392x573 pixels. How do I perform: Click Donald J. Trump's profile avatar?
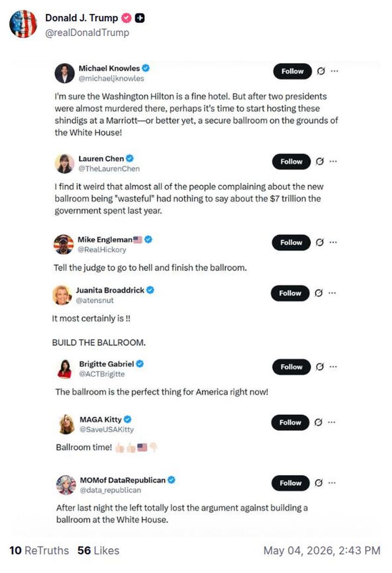tap(23, 24)
